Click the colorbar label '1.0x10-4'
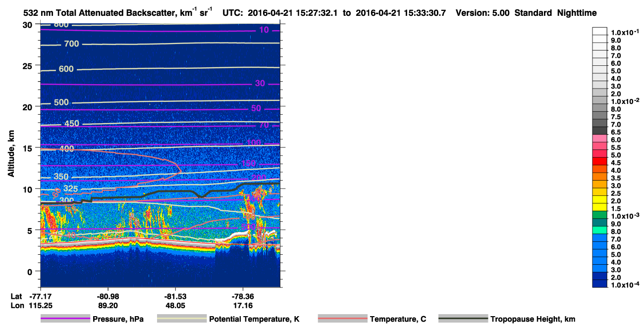 pyautogui.click(x=625, y=285)
